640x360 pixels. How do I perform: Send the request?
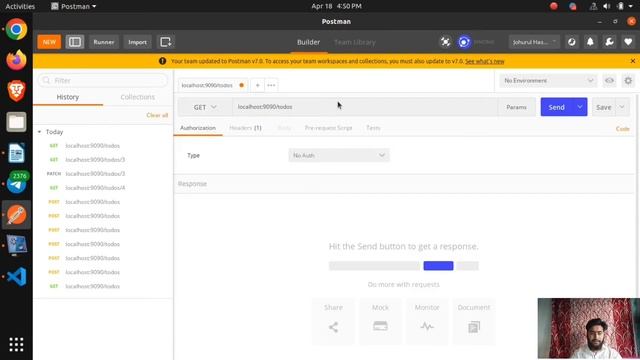(x=556, y=107)
